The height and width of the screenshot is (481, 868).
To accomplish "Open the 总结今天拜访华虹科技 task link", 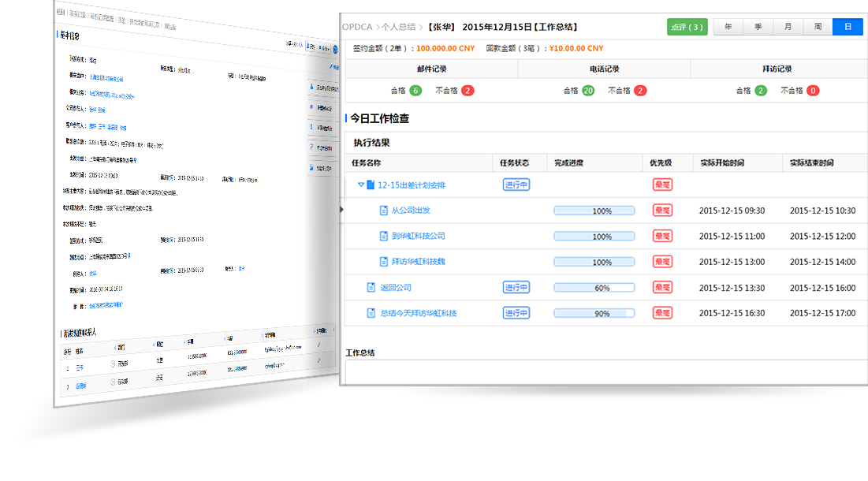I will click(418, 313).
